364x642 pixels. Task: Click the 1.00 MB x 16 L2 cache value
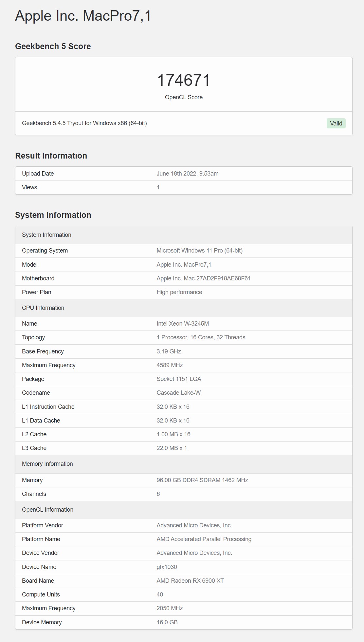click(x=173, y=434)
